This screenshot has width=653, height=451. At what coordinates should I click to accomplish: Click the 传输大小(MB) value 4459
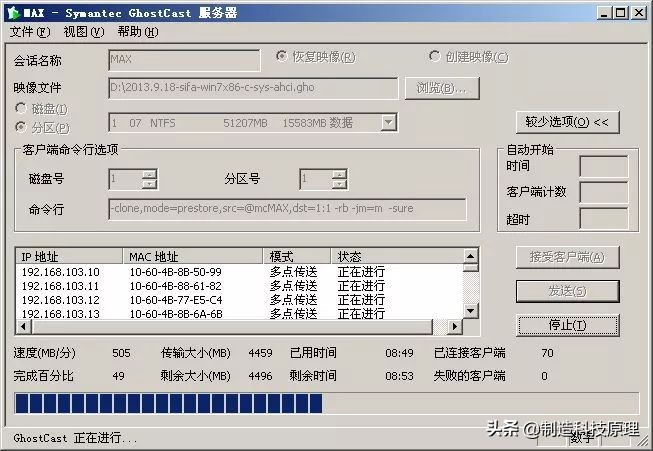(260, 353)
